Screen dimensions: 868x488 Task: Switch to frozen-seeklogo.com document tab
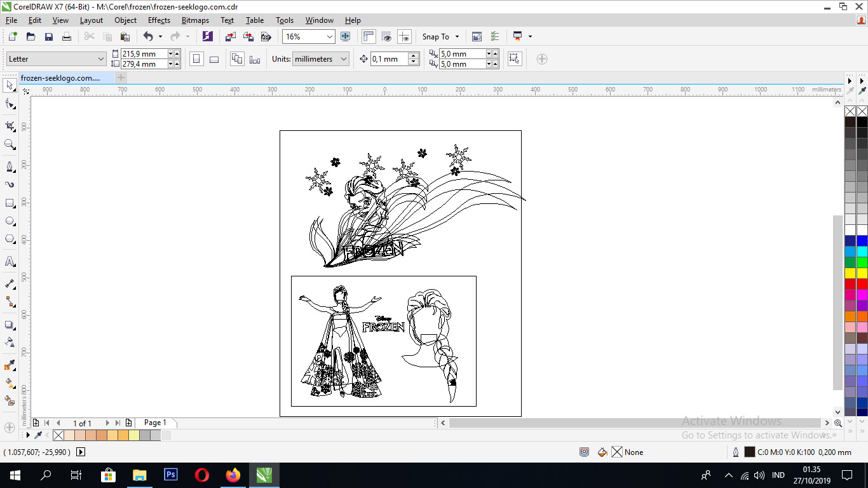coord(66,78)
